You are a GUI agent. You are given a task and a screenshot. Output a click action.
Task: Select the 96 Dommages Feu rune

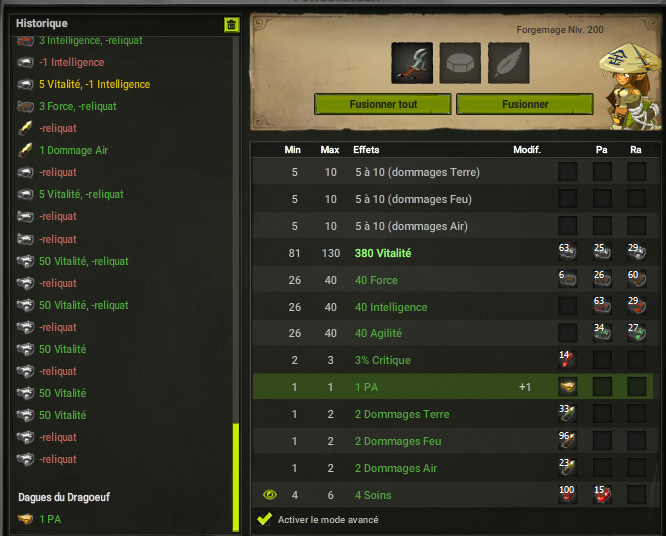point(567,440)
